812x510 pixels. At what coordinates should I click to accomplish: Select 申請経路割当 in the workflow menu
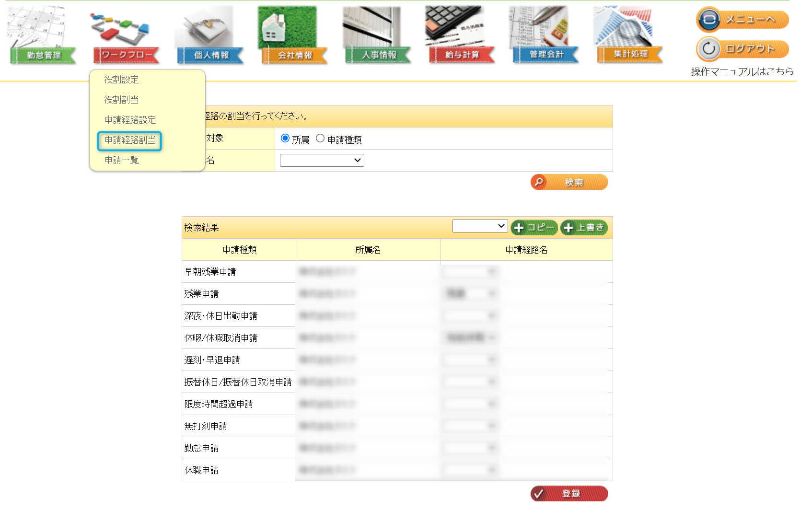point(130,140)
